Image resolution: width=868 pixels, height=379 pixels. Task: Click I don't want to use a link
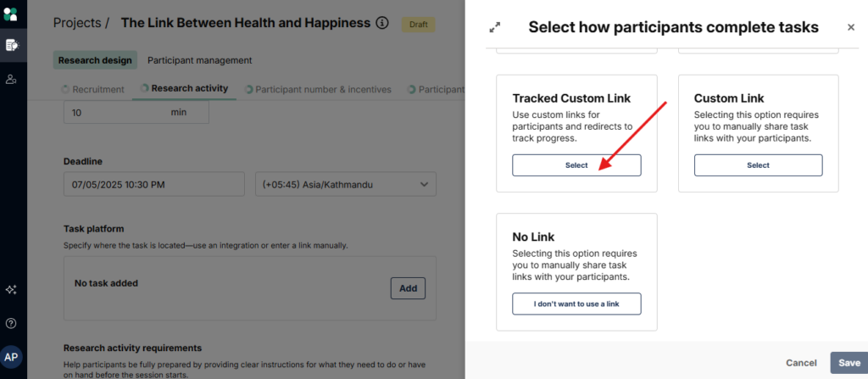coord(576,304)
